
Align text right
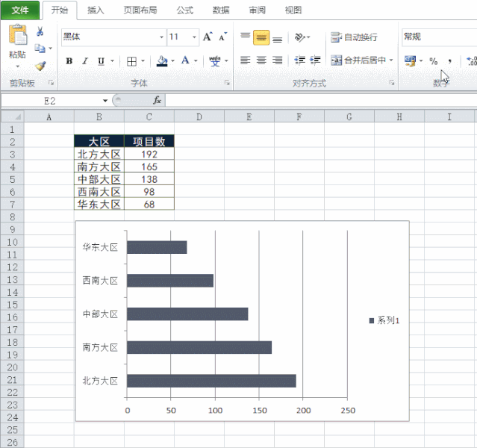277,60
